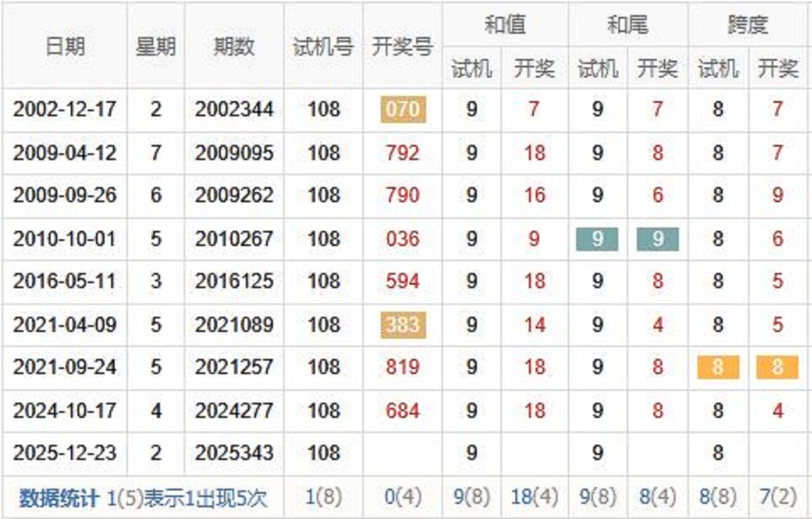Click period number 2024277

[x=234, y=411]
